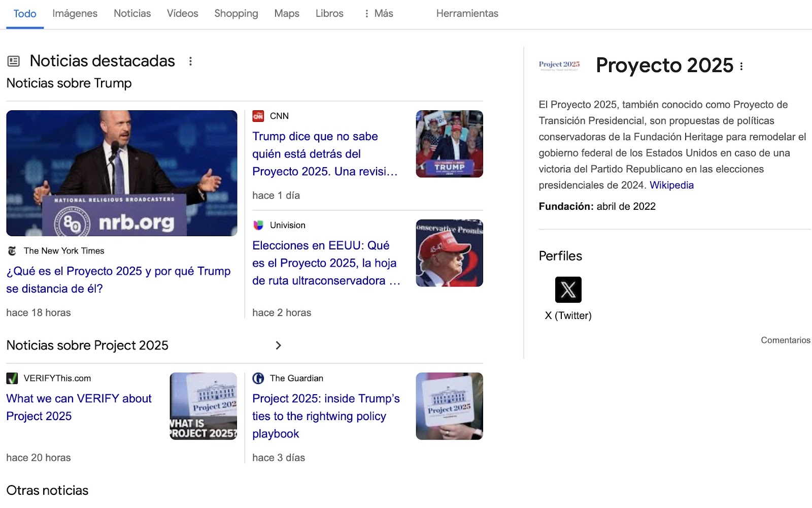
Task: Click the newspaper icon beside Noticias destacadas
Action: pos(14,61)
